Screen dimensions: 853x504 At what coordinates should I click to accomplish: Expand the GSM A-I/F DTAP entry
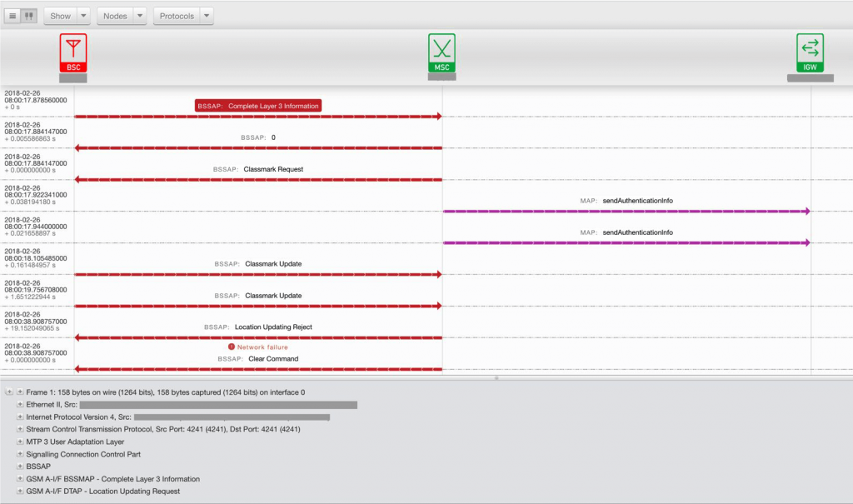tap(20, 492)
